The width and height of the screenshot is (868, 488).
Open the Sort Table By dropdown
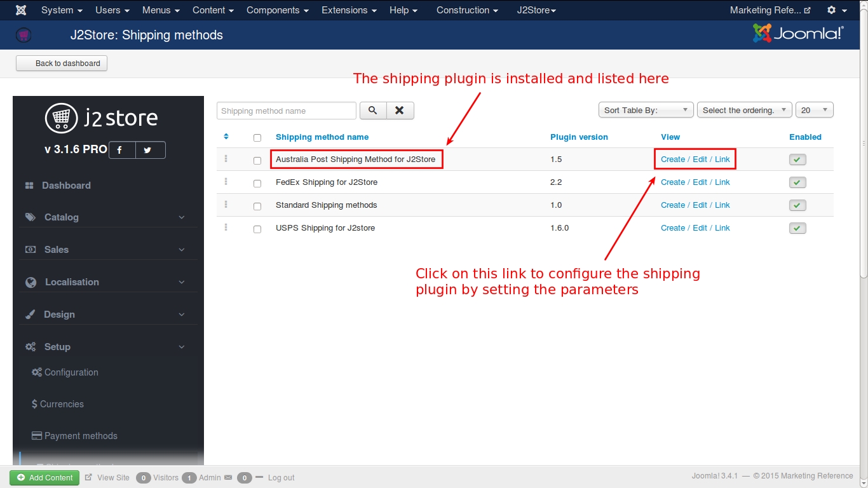pos(646,111)
